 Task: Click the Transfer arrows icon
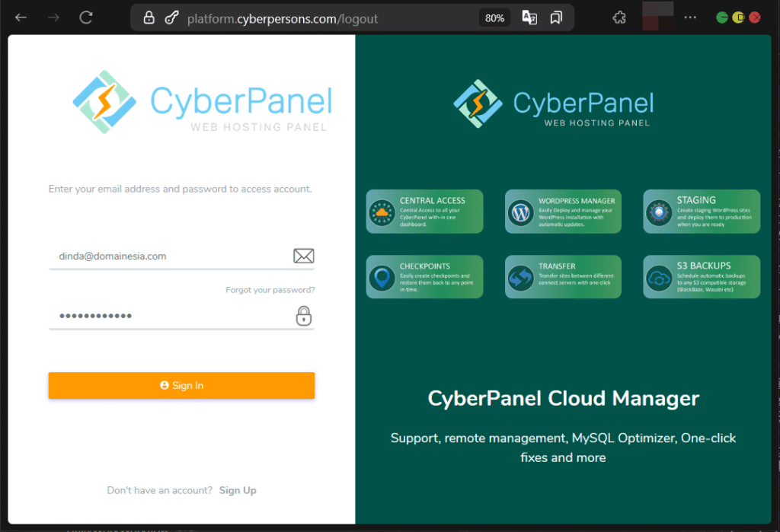(521, 279)
